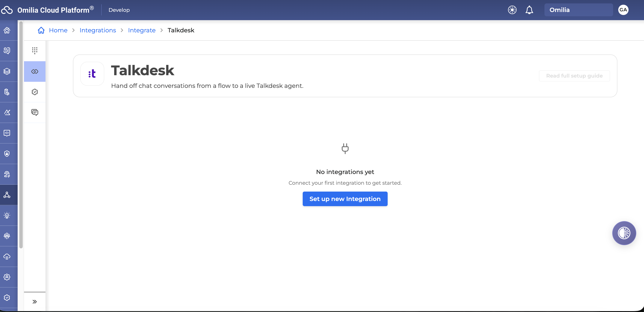Image resolution: width=644 pixels, height=312 pixels.
Task: Open the verified badge icon at sidebar bottom
Action: 7,298
